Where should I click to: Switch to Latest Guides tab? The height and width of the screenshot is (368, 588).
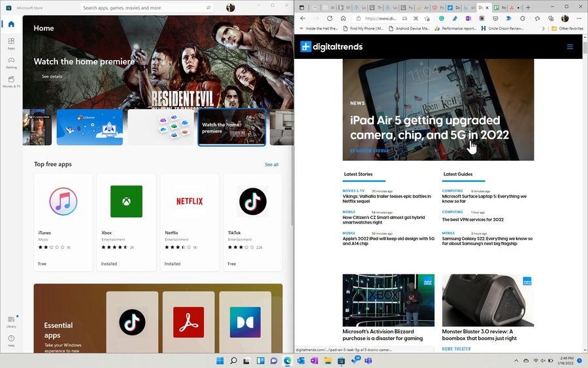[x=458, y=174]
